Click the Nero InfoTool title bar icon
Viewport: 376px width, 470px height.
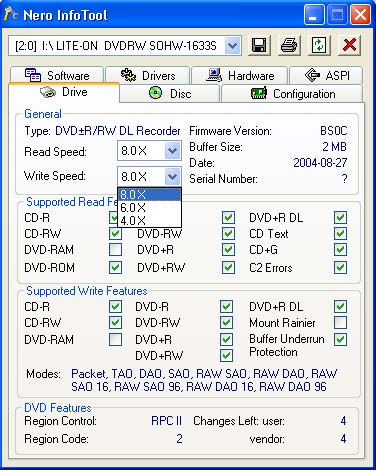(x=11, y=15)
